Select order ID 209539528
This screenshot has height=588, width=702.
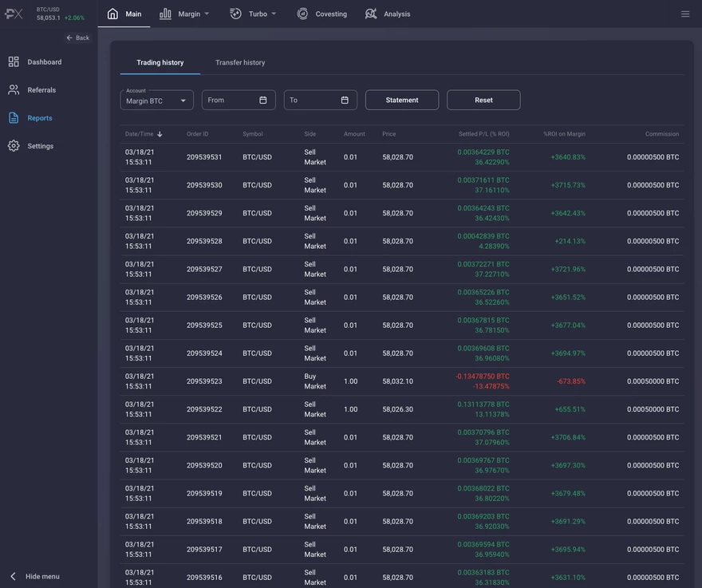204,241
